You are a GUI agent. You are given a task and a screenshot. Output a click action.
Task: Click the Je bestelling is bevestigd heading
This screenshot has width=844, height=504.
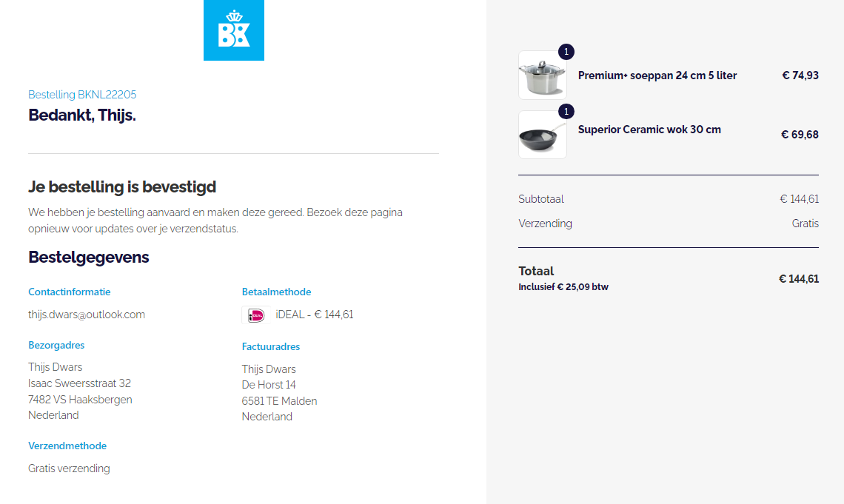tap(122, 187)
